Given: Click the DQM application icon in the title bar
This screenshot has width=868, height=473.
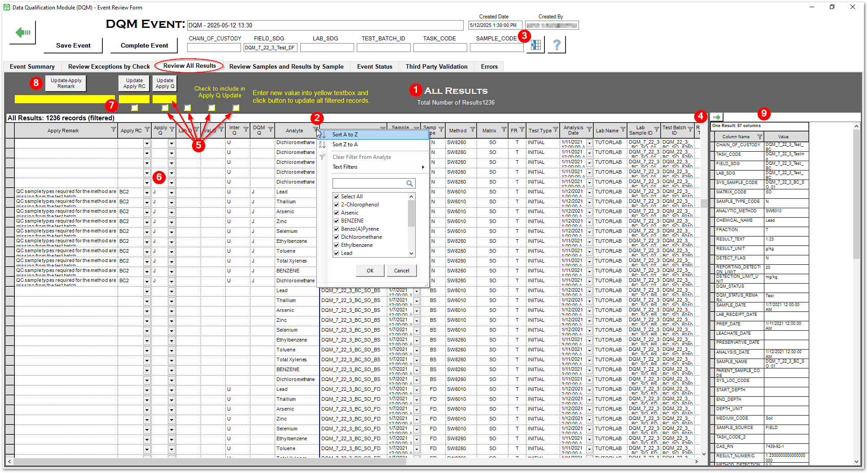Looking at the screenshot, I should [6, 7].
